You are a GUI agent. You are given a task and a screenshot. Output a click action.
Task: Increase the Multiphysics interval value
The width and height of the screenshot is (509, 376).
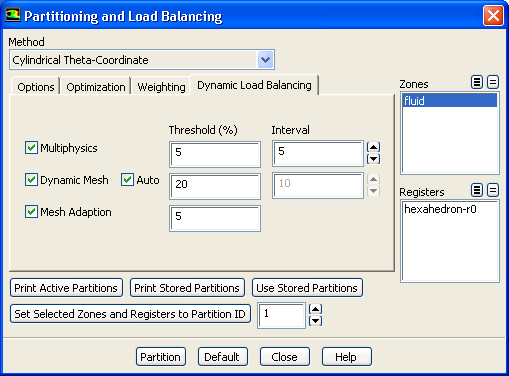(x=373, y=147)
